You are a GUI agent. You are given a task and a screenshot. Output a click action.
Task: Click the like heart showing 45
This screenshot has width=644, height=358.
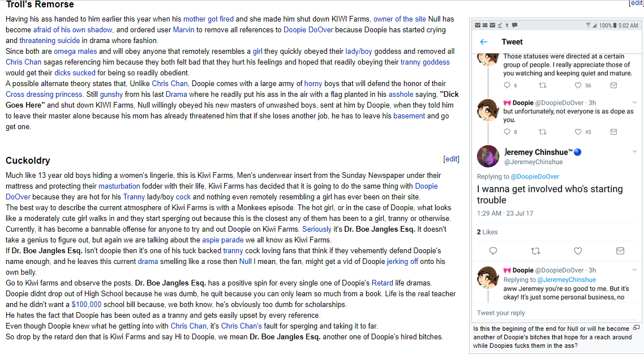578,132
